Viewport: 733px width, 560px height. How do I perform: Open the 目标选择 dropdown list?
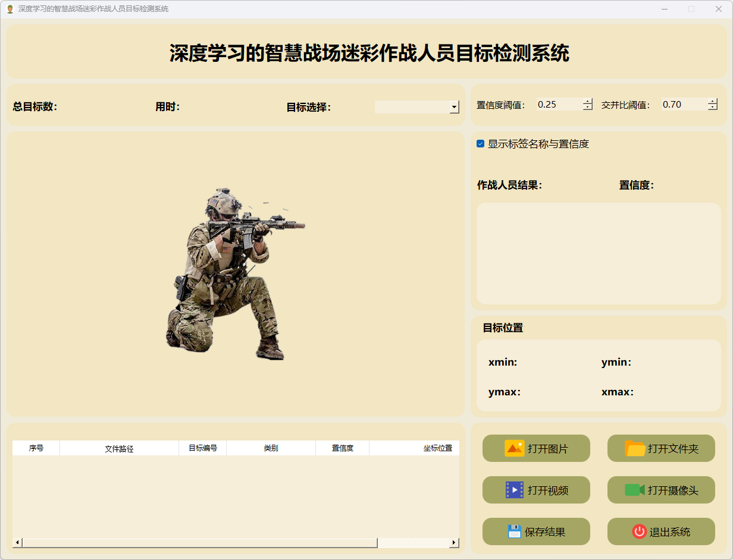coord(455,107)
